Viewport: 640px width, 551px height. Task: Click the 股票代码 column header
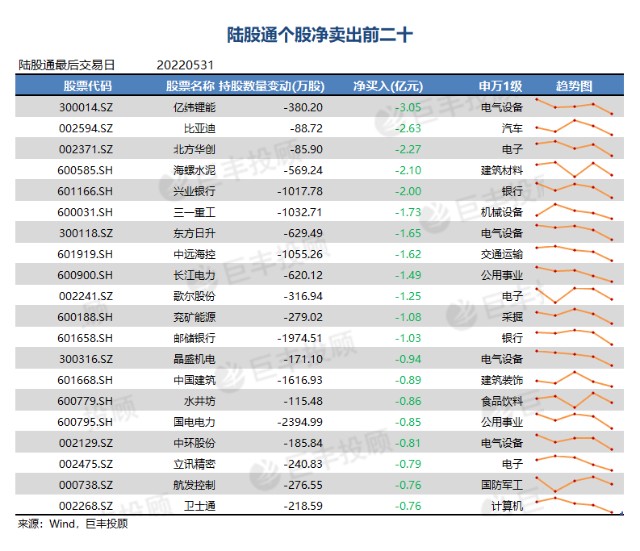87,86
